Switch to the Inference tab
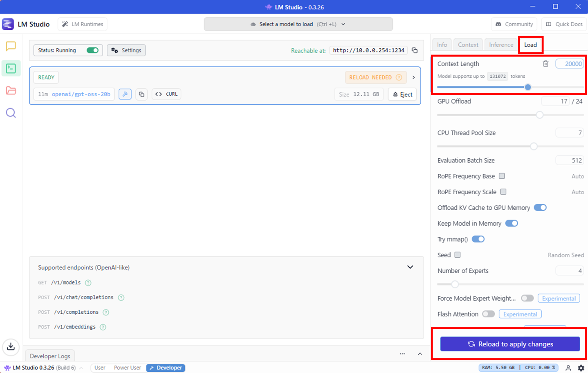 (x=501, y=45)
